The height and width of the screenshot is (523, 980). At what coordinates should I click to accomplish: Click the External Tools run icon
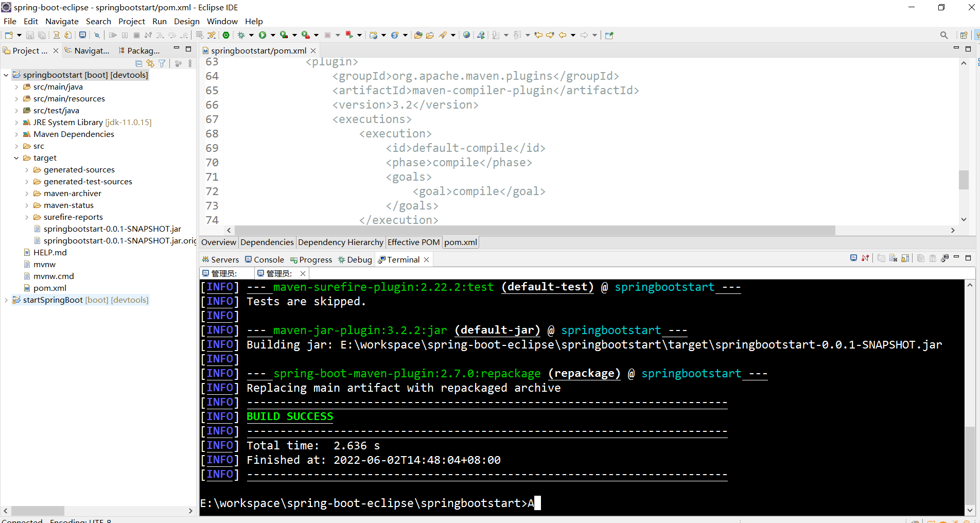click(x=306, y=35)
